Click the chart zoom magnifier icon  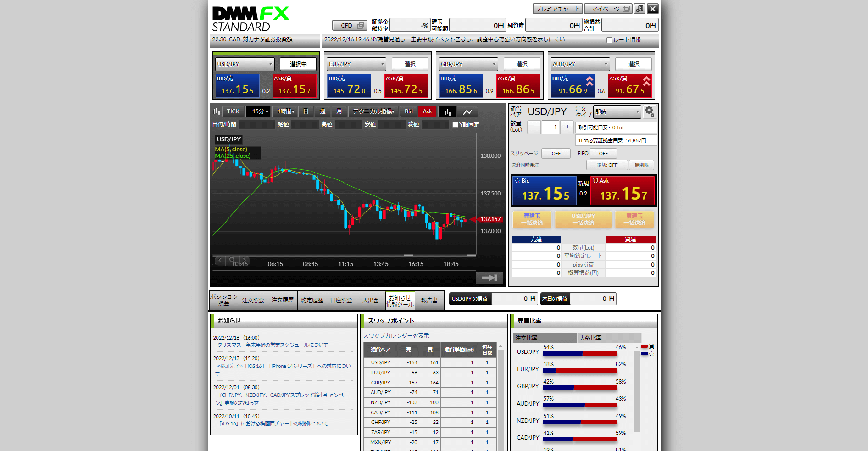(232, 260)
